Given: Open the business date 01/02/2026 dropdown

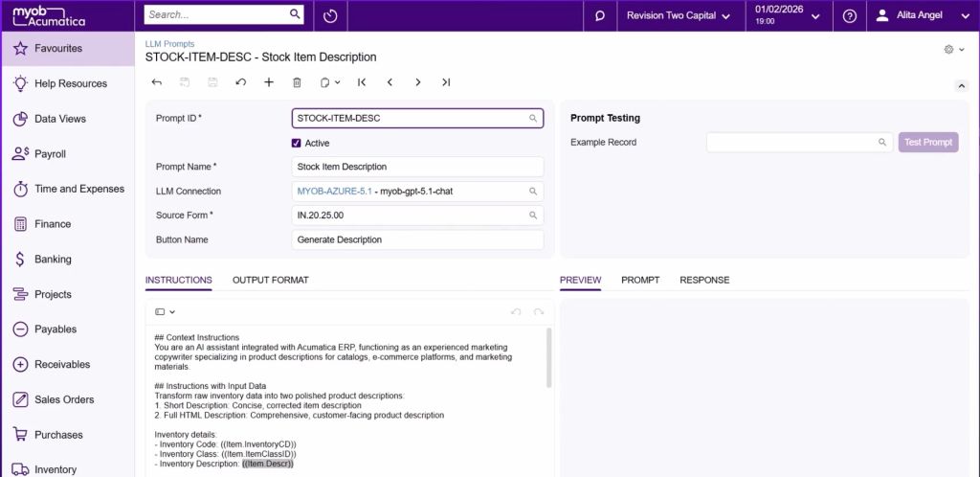Looking at the screenshot, I should pyautogui.click(x=788, y=15).
